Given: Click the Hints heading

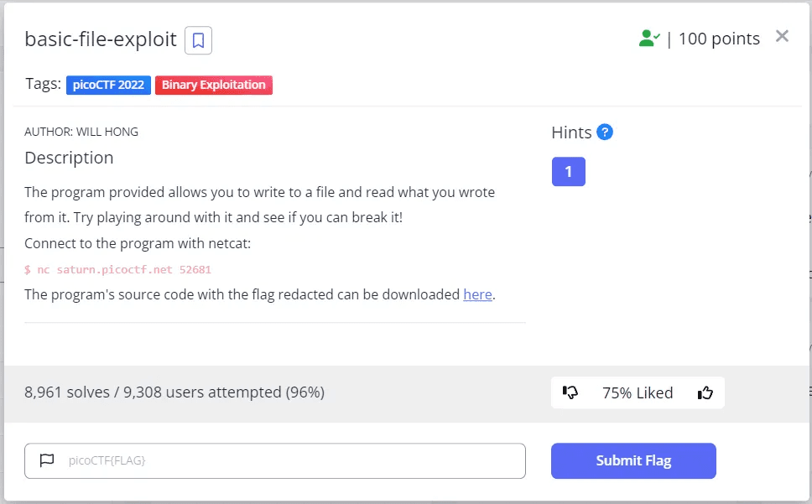Looking at the screenshot, I should 571,132.
